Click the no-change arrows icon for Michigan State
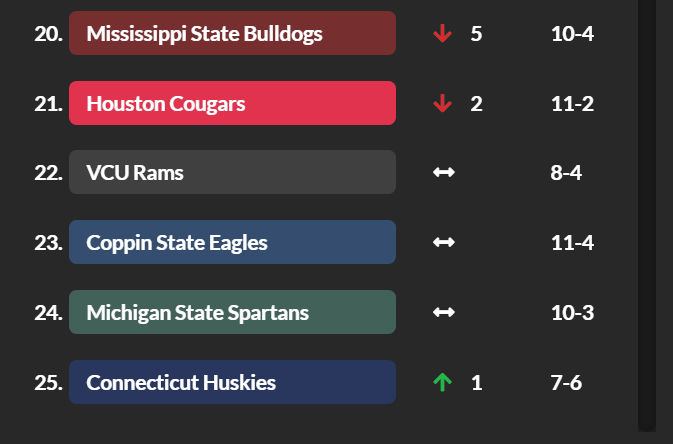This screenshot has width=673, height=444. click(x=443, y=313)
